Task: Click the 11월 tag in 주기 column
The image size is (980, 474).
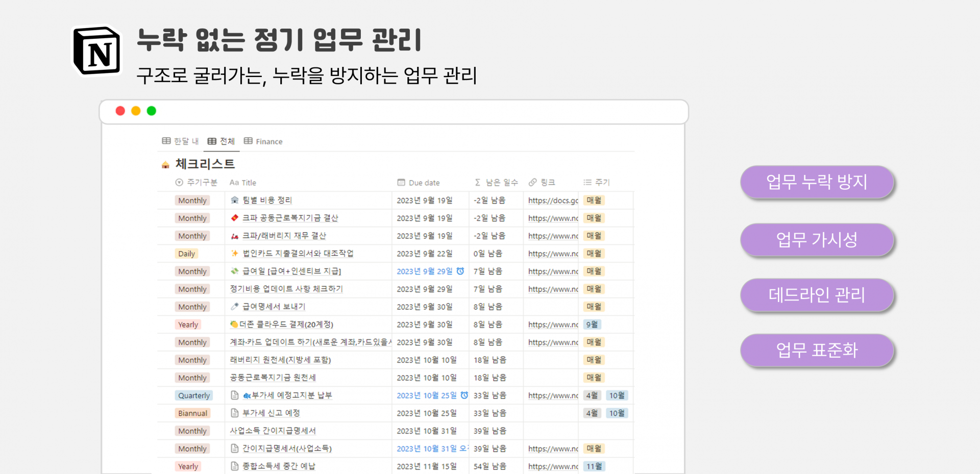Action: pyautogui.click(x=594, y=466)
